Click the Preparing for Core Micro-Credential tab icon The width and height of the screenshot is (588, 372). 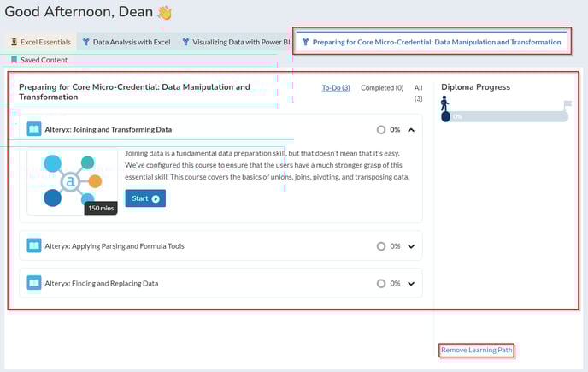306,42
